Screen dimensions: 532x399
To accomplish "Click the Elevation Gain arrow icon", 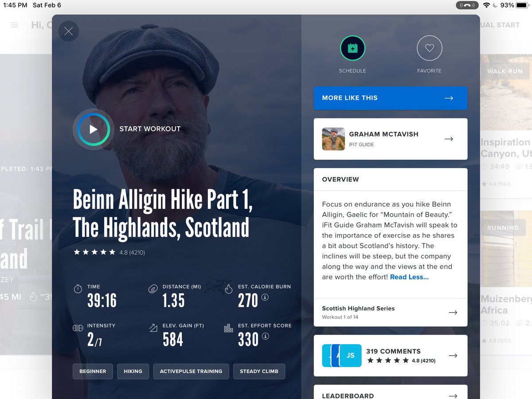I will point(153,328).
